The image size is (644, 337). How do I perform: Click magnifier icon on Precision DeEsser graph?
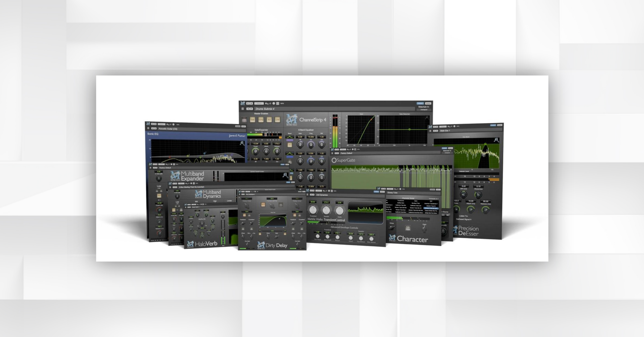tap(497, 140)
